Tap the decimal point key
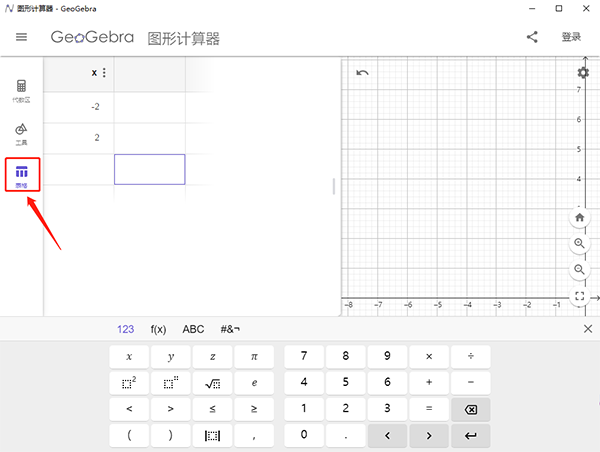The image size is (600, 452). click(346, 435)
